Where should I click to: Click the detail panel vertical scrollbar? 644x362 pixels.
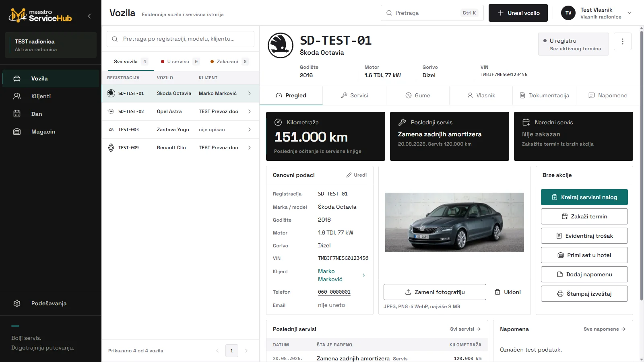tap(642, 165)
